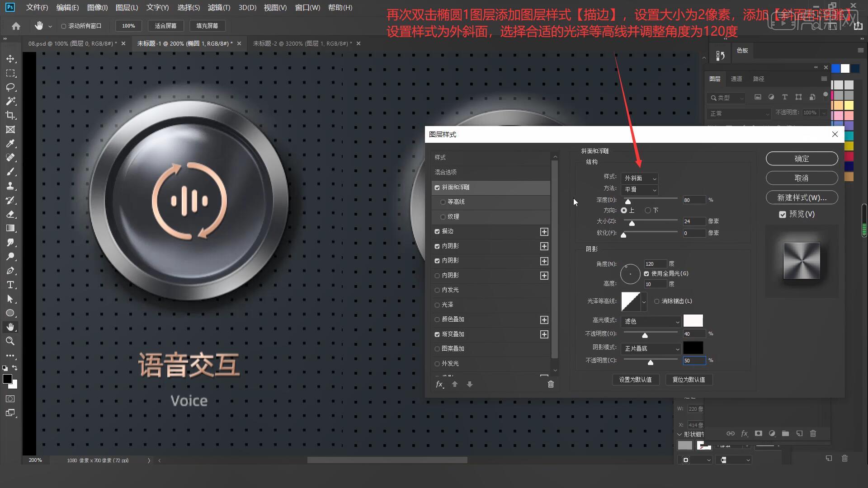Viewport: 868px width, 488px height.
Task: Select the Lasso tool
Action: pos(10,87)
